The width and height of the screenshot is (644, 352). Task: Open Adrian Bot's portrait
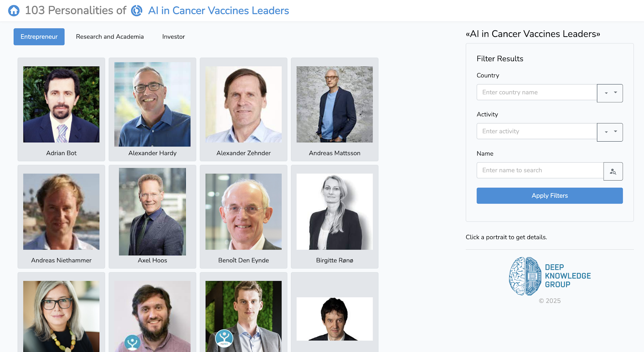tap(61, 105)
